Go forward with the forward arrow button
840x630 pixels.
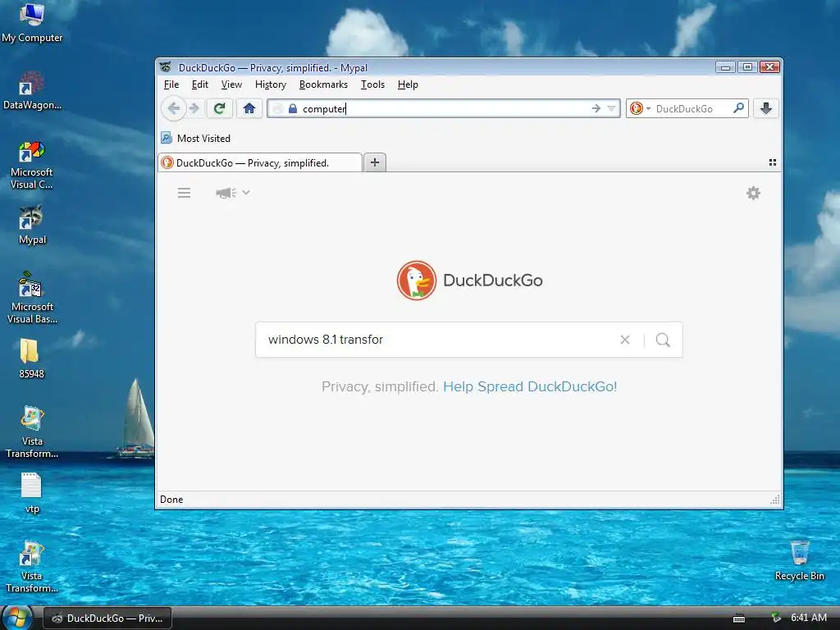(194, 109)
